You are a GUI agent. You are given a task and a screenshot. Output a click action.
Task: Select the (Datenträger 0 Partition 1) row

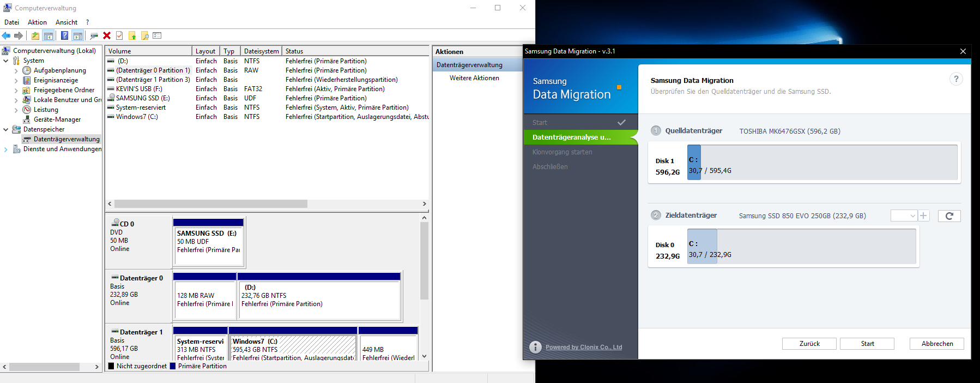click(268, 70)
